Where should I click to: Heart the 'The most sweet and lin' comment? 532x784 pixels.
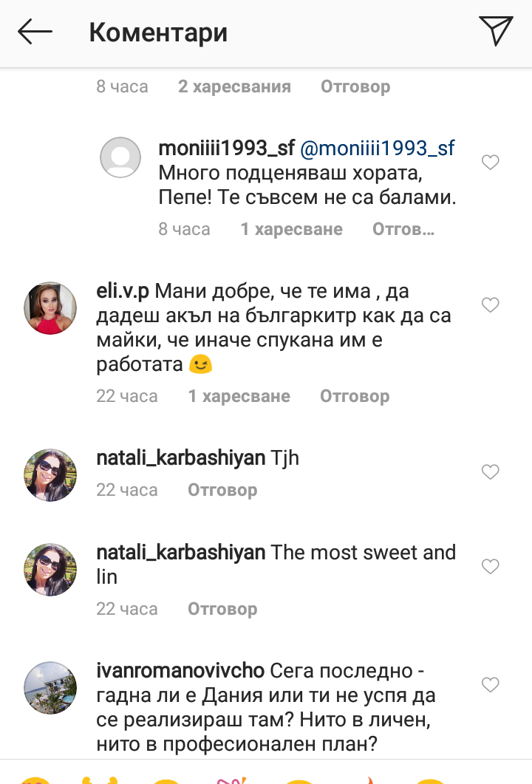(490, 567)
